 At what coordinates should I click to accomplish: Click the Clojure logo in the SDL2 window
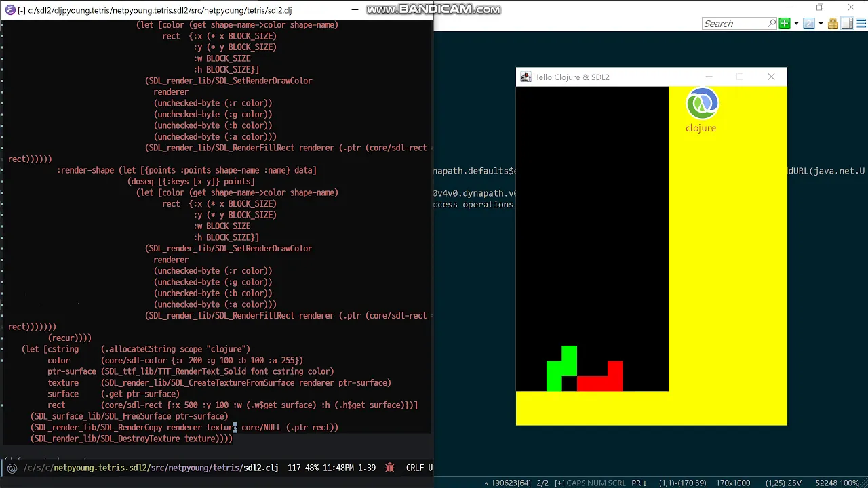pos(702,104)
